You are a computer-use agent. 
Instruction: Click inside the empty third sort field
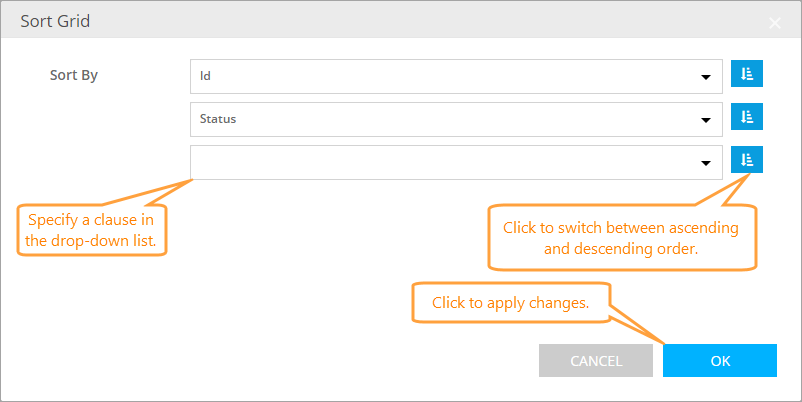(440, 162)
